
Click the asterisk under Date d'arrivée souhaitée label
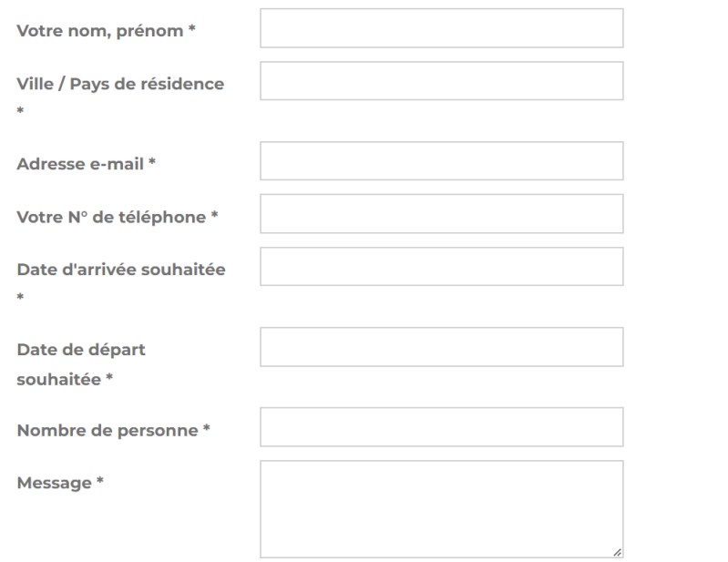coord(20,298)
